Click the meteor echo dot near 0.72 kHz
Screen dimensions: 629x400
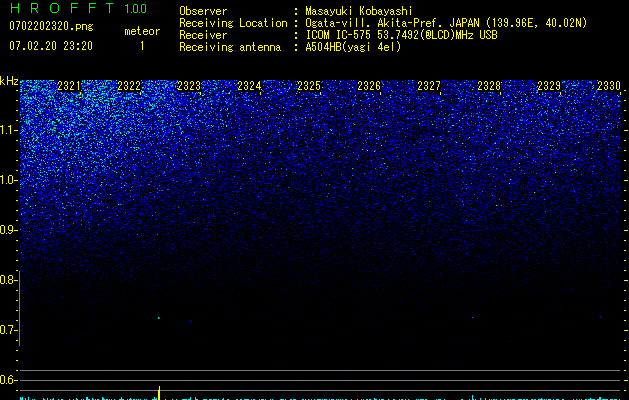point(159,318)
